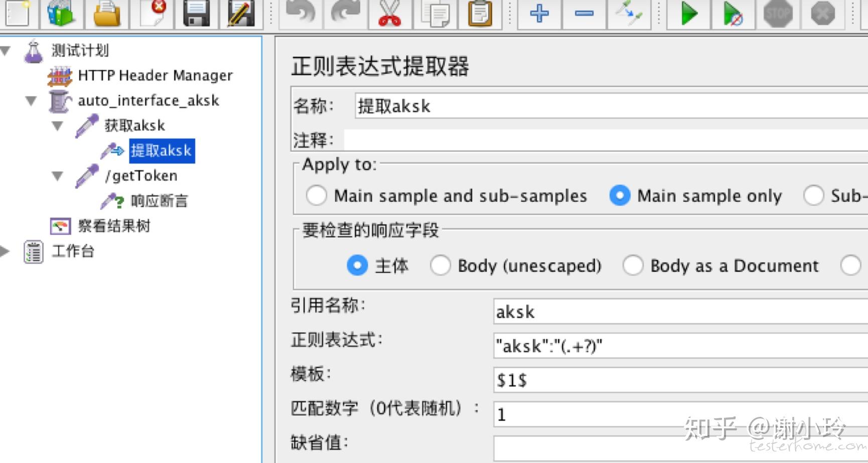868x463 pixels.
Task: Select the /getToken sampler in the tree
Action: tap(141, 176)
